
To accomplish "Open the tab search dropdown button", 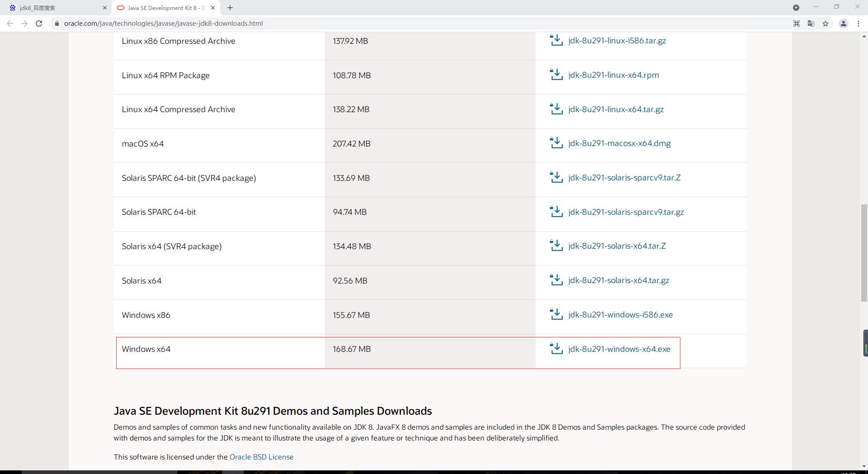I will (796, 8).
